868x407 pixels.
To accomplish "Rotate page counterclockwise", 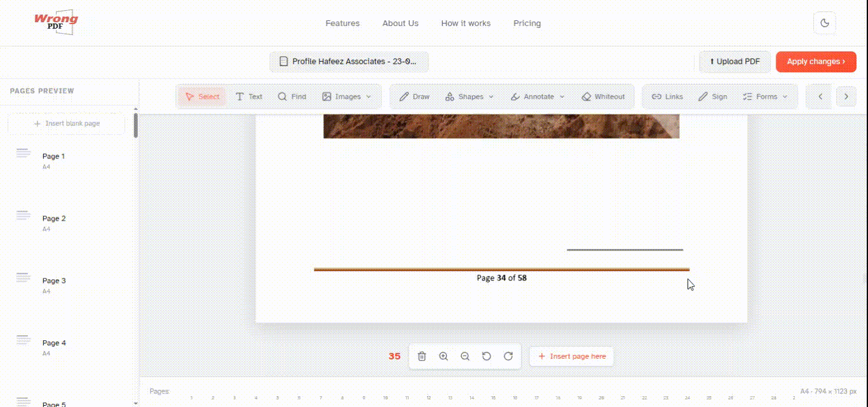I will pos(487,356).
